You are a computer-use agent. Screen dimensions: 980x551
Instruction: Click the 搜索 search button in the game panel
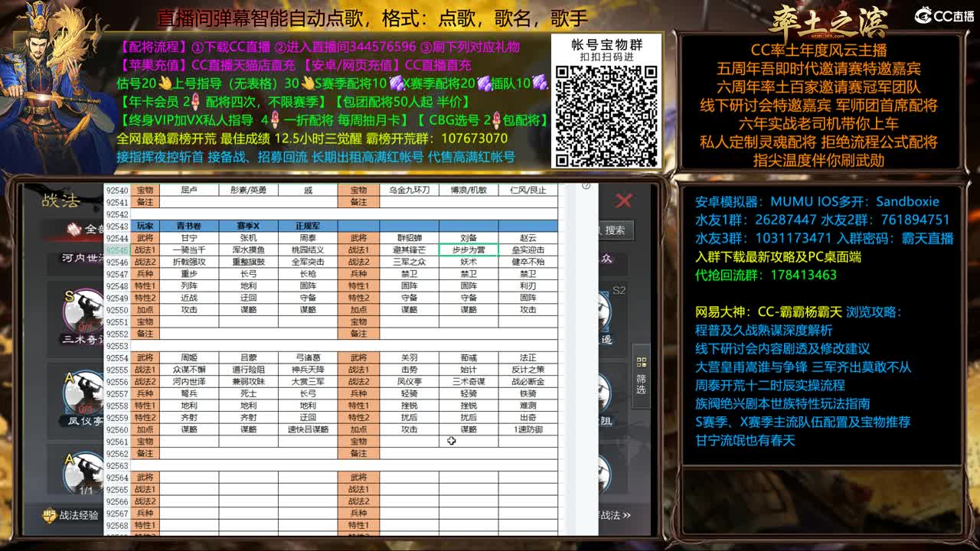pyautogui.click(x=613, y=230)
